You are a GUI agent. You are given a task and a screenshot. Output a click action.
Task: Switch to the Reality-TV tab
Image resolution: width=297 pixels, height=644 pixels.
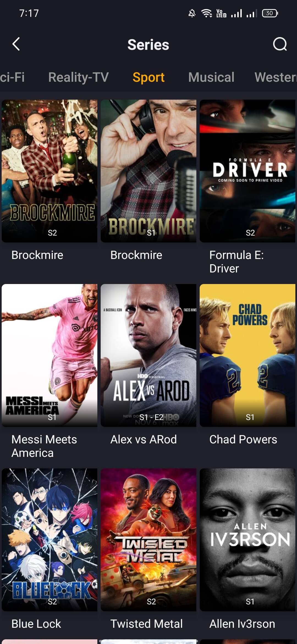(79, 77)
